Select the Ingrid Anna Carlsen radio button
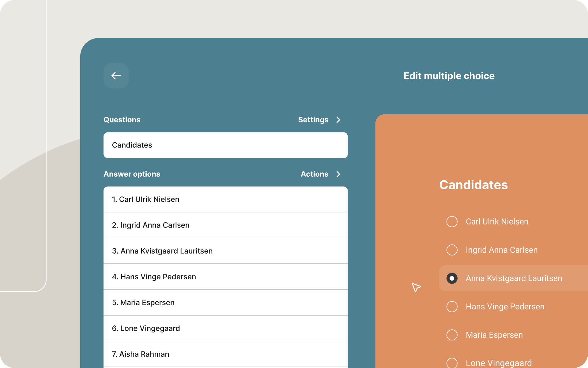The image size is (588, 368). coord(452,250)
